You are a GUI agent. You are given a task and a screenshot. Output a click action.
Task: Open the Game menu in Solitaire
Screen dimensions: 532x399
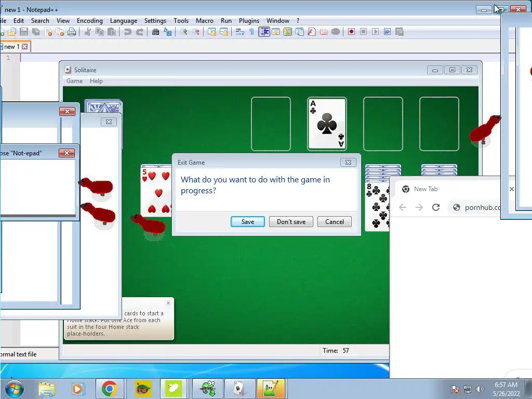pos(75,81)
